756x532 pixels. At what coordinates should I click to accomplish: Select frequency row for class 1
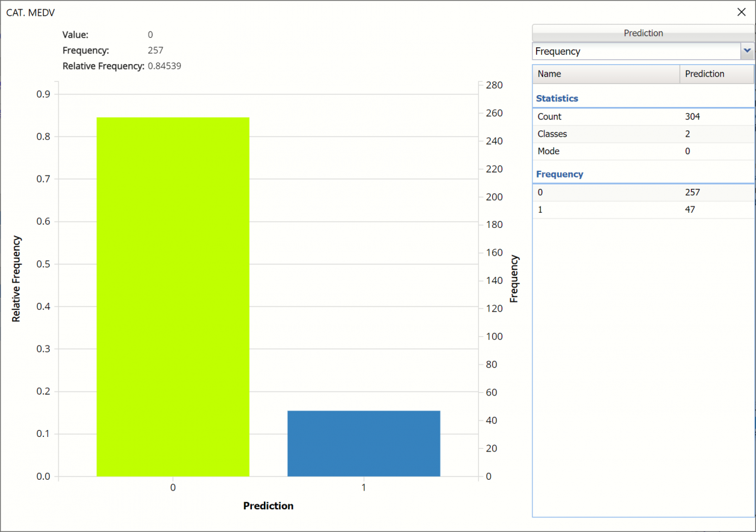coord(643,209)
